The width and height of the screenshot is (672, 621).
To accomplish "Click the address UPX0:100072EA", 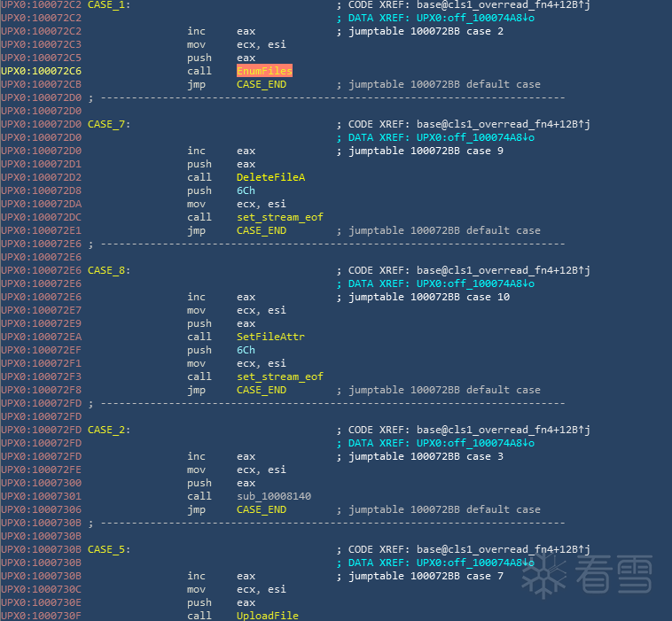I will 41,337.
